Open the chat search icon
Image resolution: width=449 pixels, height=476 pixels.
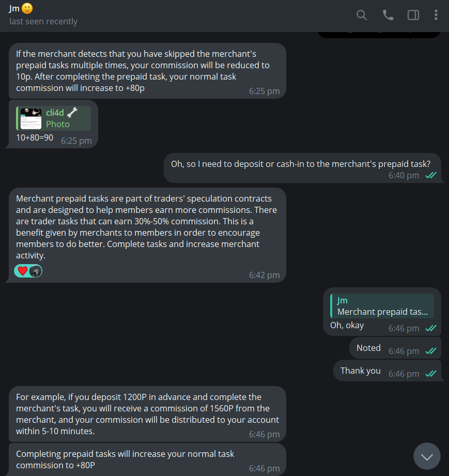click(361, 15)
